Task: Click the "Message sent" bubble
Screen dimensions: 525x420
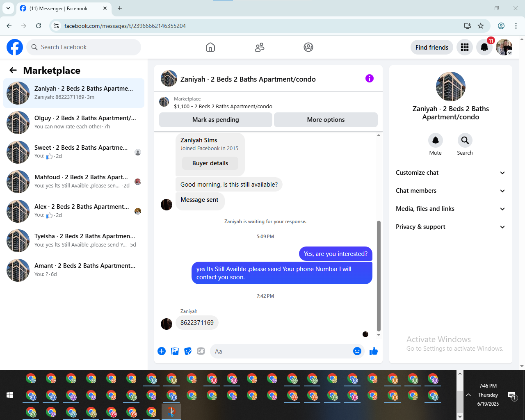Action: pyautogui.click(x=200, y=201)
